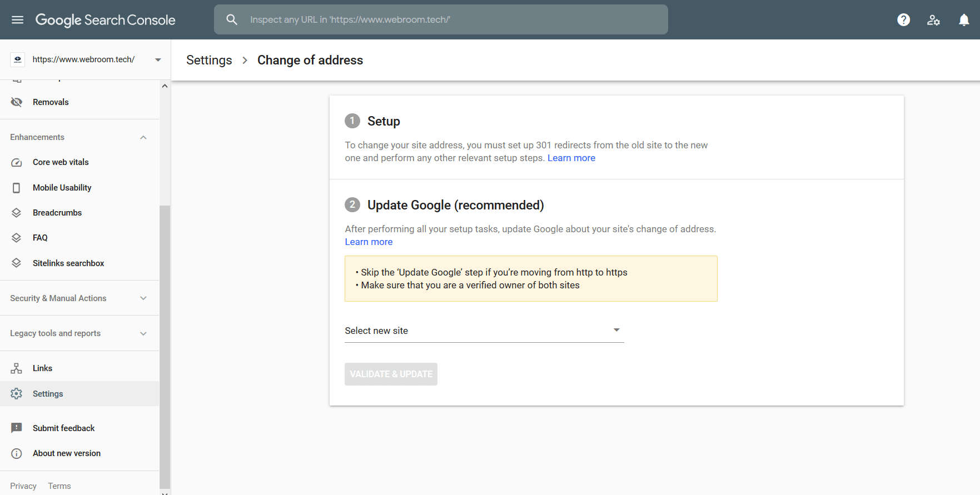Click the Settings gear icon in sidebar
The width and height of the screenshot is (980, 495).
tap(17, 394)
